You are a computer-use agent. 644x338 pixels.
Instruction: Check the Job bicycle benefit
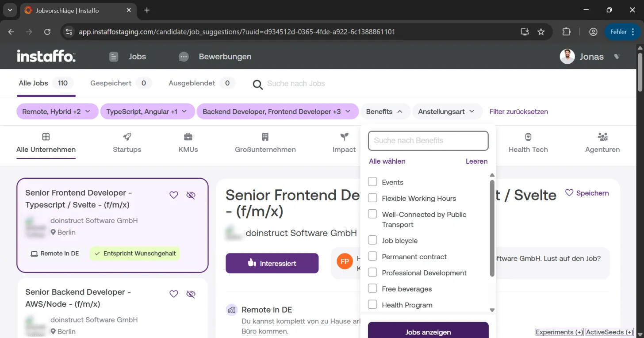(x=372, y=240)
